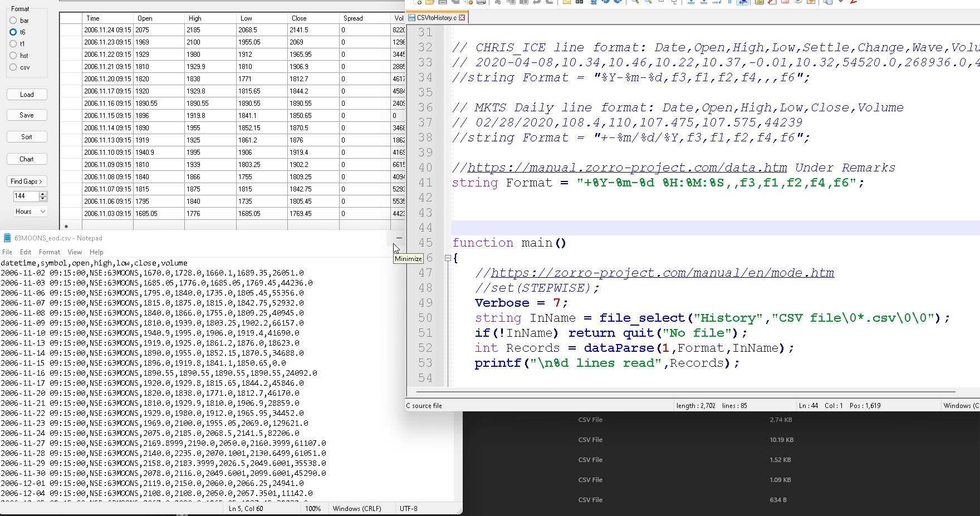
Task: Click the scissors cut toolbar icon
Action: (x=497, y=2)
